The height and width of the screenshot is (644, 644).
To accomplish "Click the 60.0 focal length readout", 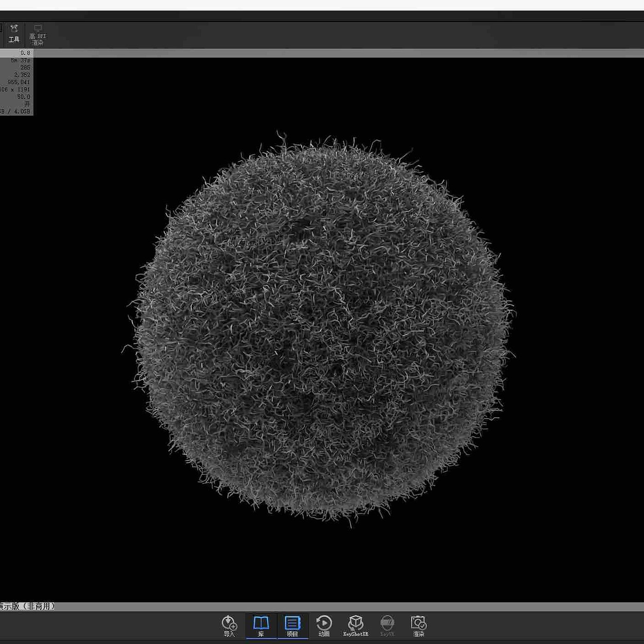I will [x=23, y=97].
